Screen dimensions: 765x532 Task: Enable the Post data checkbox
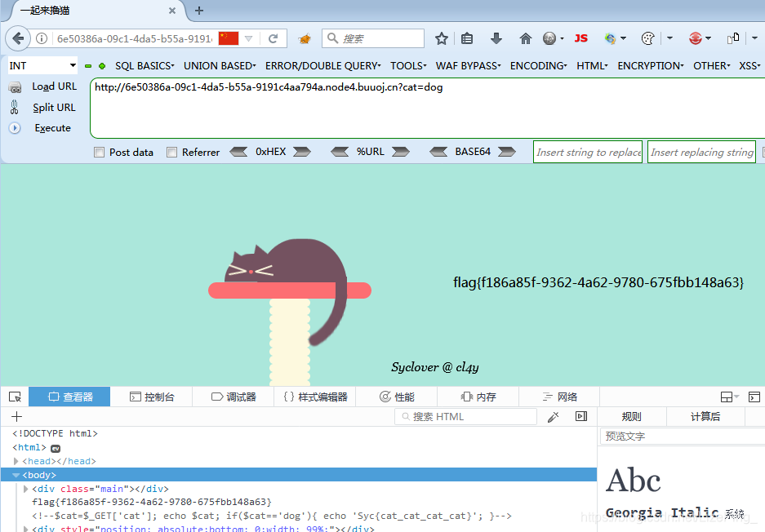point(99,152)
